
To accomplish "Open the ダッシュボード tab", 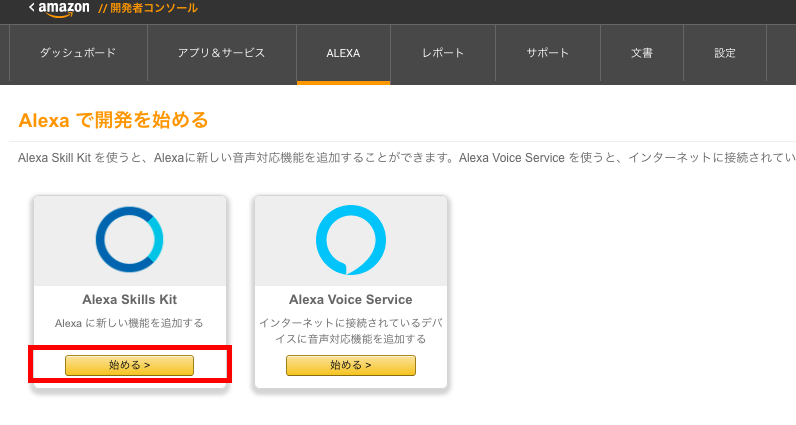I will (78, 53).
